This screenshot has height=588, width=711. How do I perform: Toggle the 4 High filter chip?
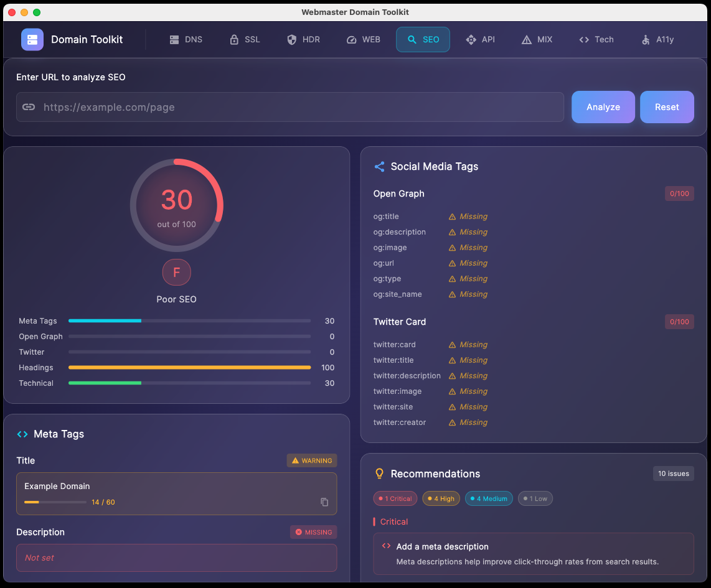click(441, 498)
